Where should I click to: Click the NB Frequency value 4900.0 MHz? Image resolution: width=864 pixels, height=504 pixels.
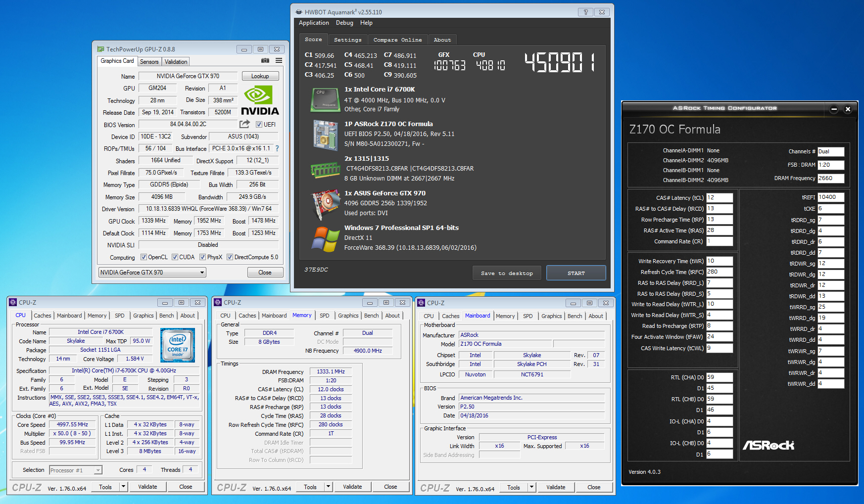(368, 351)
